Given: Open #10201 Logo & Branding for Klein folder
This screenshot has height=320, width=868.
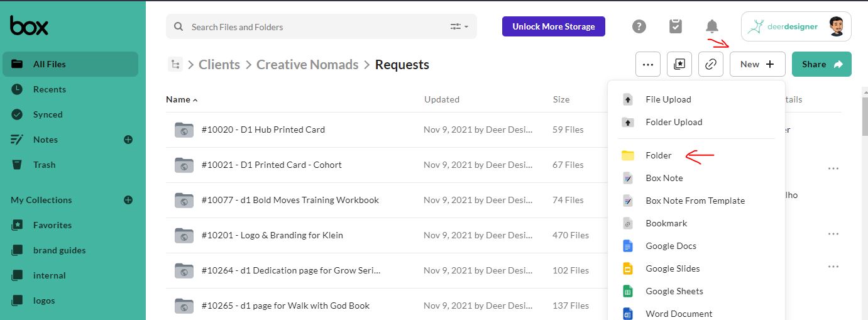Looking at the screenshot, I should [272, 235].
